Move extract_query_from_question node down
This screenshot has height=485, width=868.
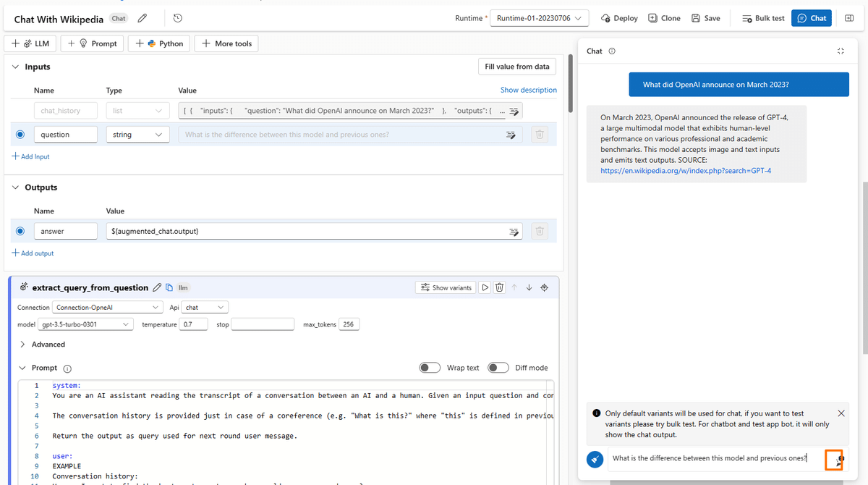tap(529, 287)
